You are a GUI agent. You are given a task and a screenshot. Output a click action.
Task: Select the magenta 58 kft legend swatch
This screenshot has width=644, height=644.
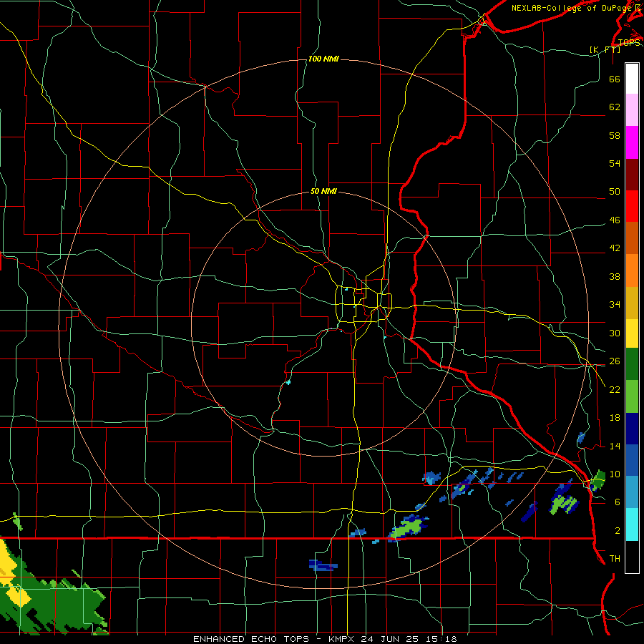pyautogui.click(x=632, y=142)
